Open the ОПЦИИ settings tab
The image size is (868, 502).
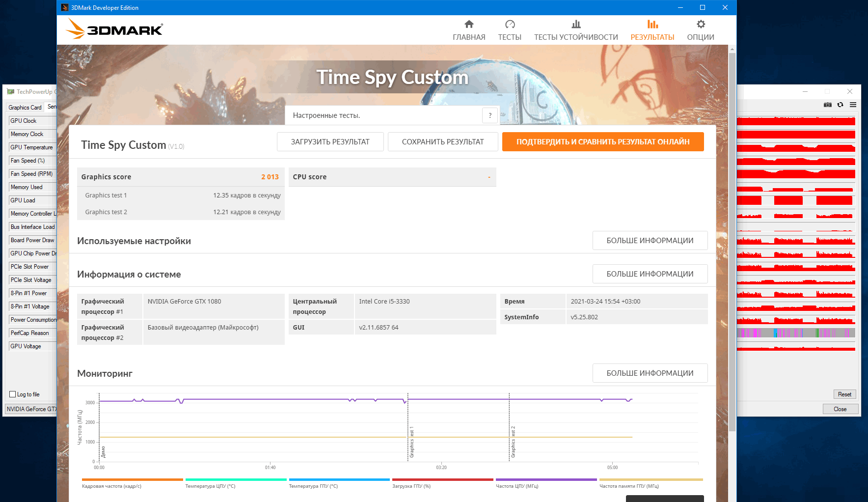701,30
